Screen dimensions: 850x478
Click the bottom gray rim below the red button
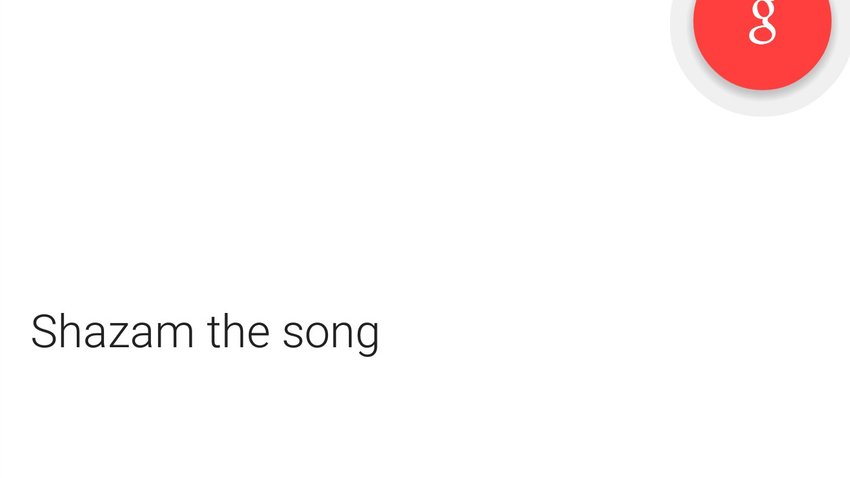pos(762,106)
